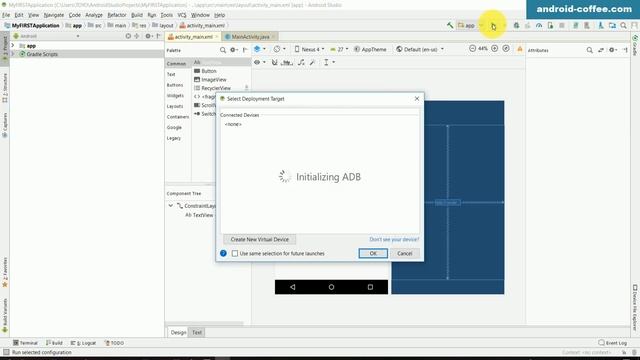Click the Debug app bug icon
This screenshot has height=360, width=640.
click(x=516, y=25)
